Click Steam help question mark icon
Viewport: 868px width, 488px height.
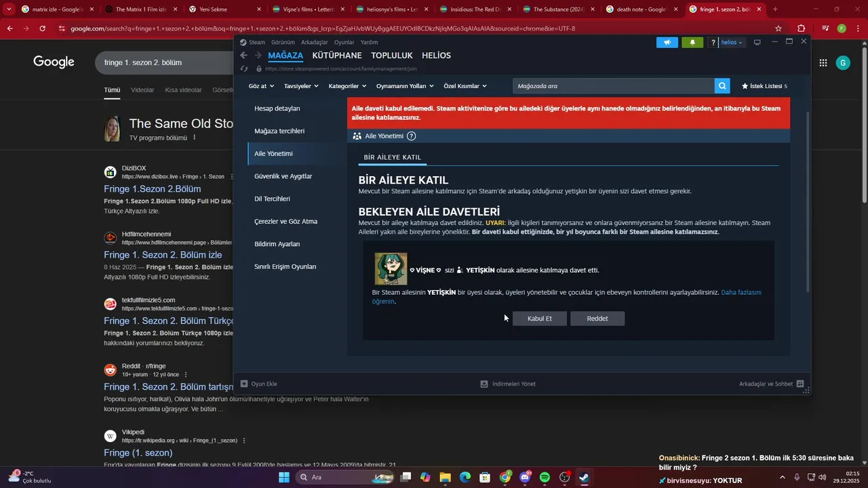713,42
